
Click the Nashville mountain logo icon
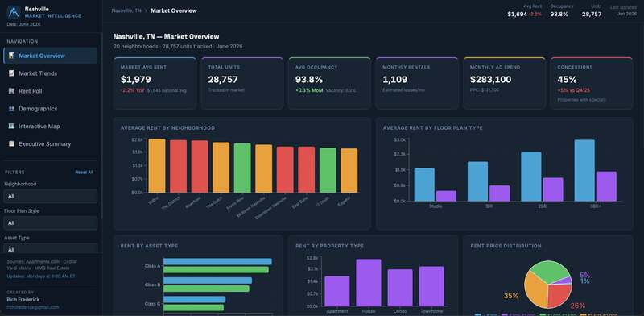coord(14,12)
